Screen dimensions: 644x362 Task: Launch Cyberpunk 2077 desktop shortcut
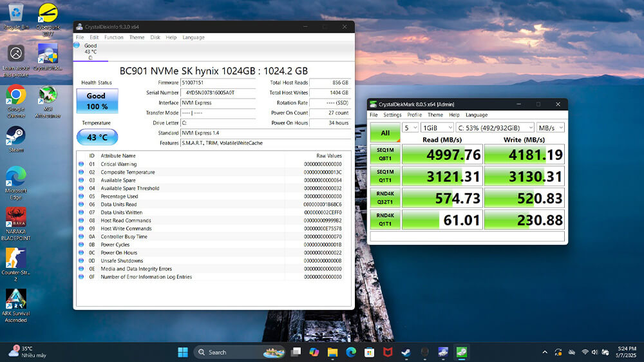coord(48,19)
